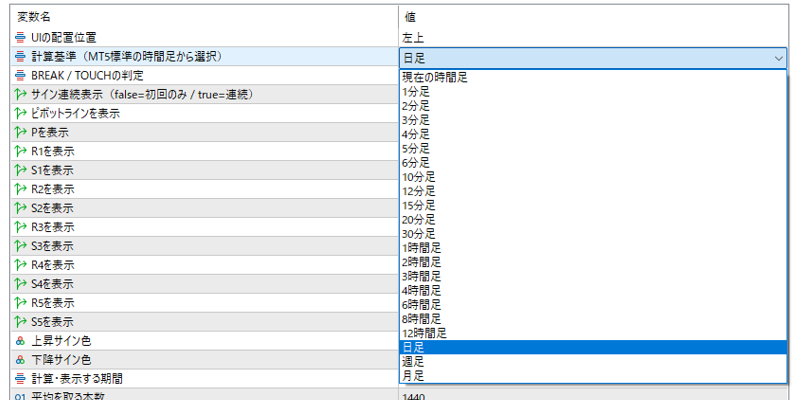Screen dimensions: 800x400
Task: Choose 2分足 in the dropdown
Action: (593, 107)
